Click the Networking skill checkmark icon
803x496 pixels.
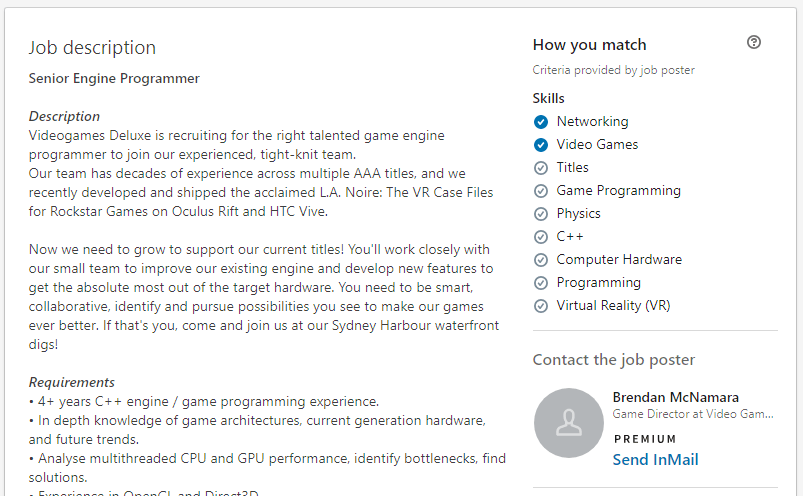(x=541, y=122)
